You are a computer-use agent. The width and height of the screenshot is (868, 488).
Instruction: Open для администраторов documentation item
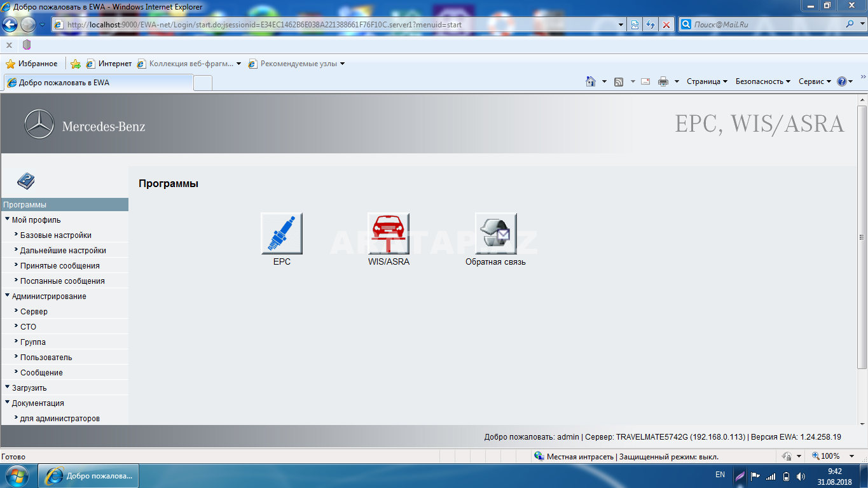(60, 419)
